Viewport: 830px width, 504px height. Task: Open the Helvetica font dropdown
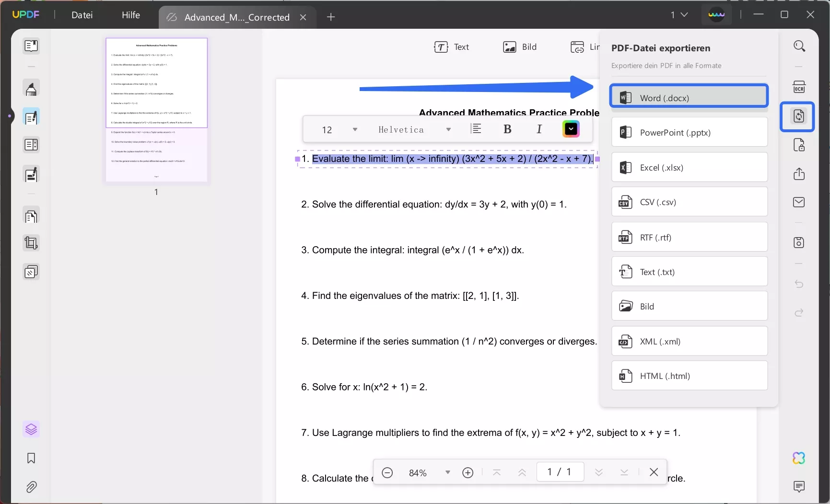414,129
